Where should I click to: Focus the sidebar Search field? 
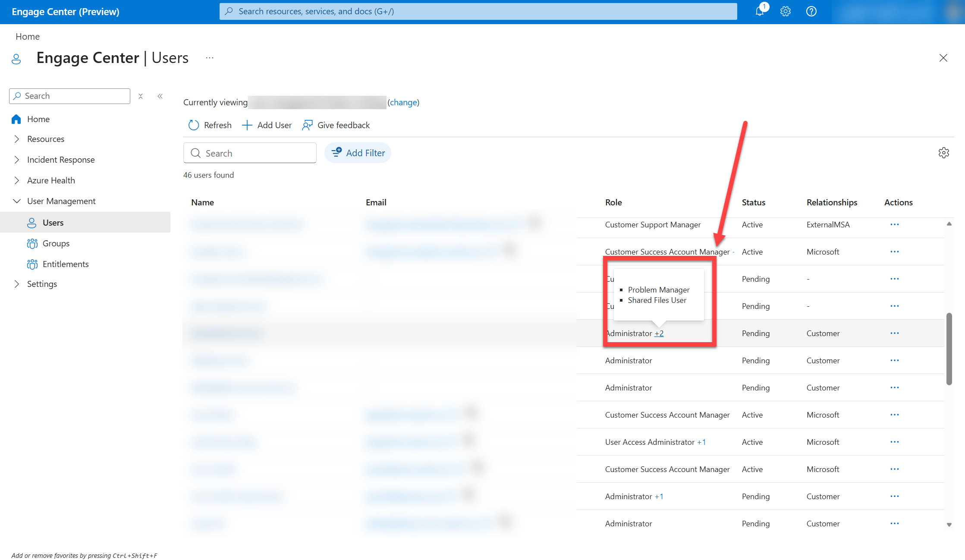(69, 96)
